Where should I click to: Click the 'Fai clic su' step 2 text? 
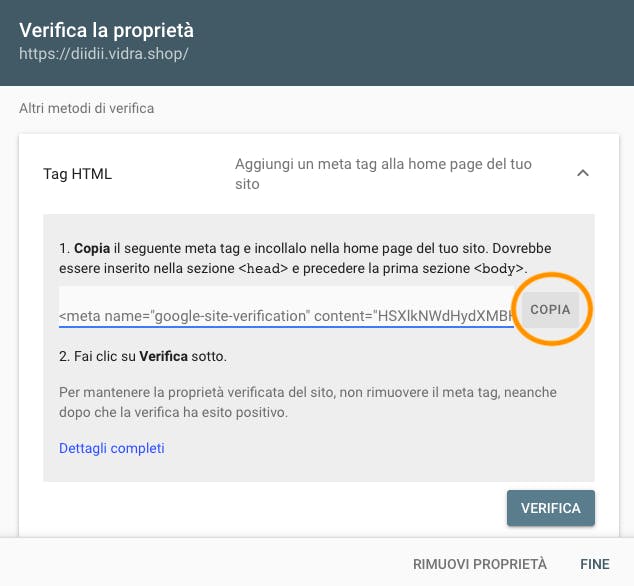point(105,356)
